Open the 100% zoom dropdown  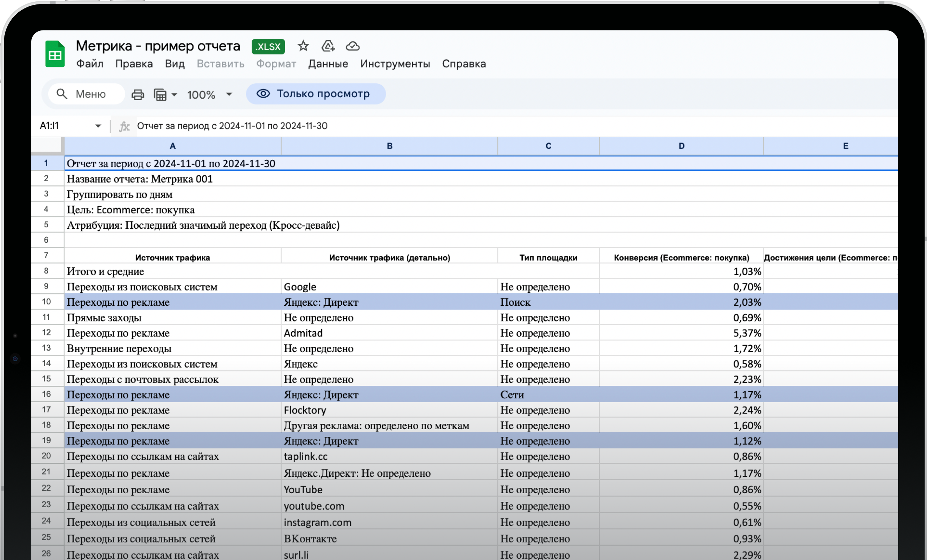pos(228,94)
